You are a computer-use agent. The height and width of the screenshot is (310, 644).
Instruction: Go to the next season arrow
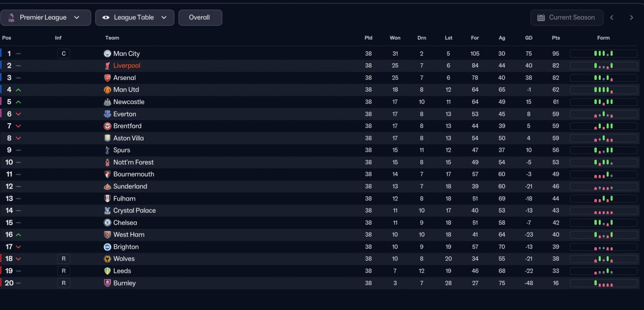pos(631,18)
